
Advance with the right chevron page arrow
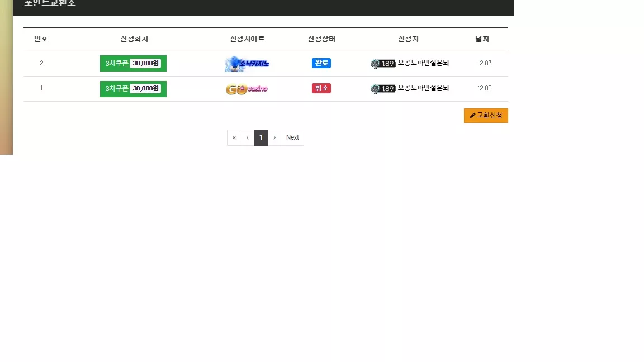(x=274, y=137)
